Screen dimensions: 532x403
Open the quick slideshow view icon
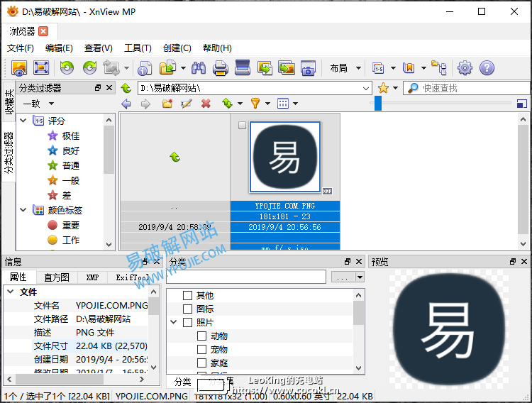(x=19, y=68)
